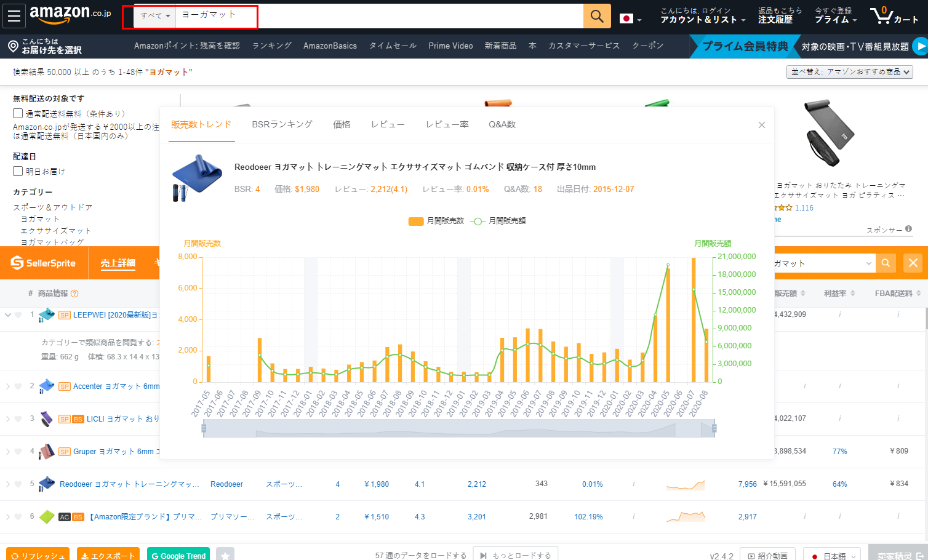The image size is (928, 560).
Task: Open the 並べ替え sort dropdown
Action: [x=850, y=72]
